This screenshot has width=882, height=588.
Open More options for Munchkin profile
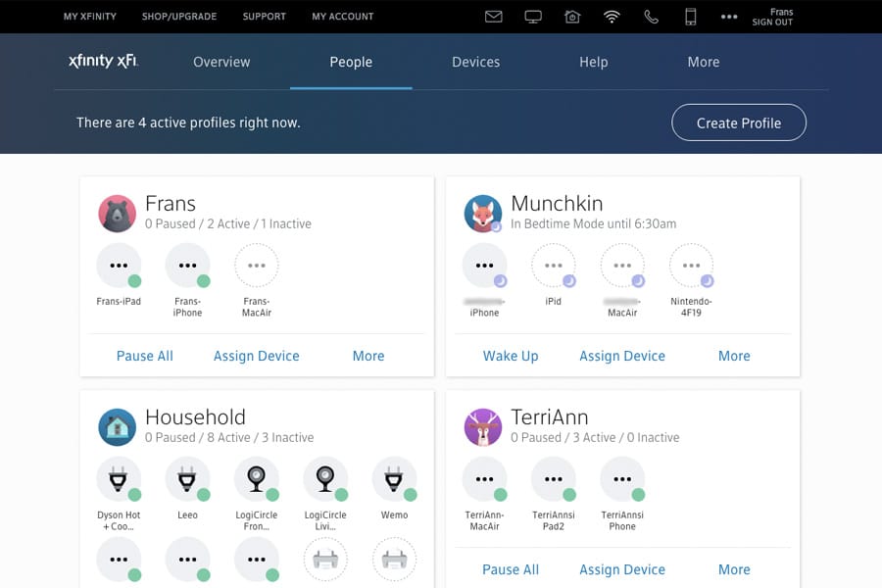[x=734, y=356]
